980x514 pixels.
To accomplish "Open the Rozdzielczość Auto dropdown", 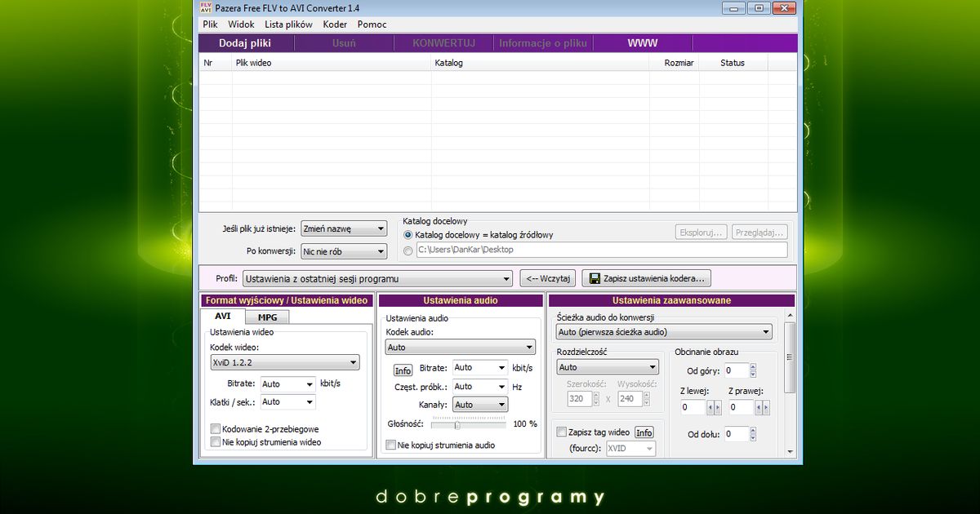I will click(606, 367).
